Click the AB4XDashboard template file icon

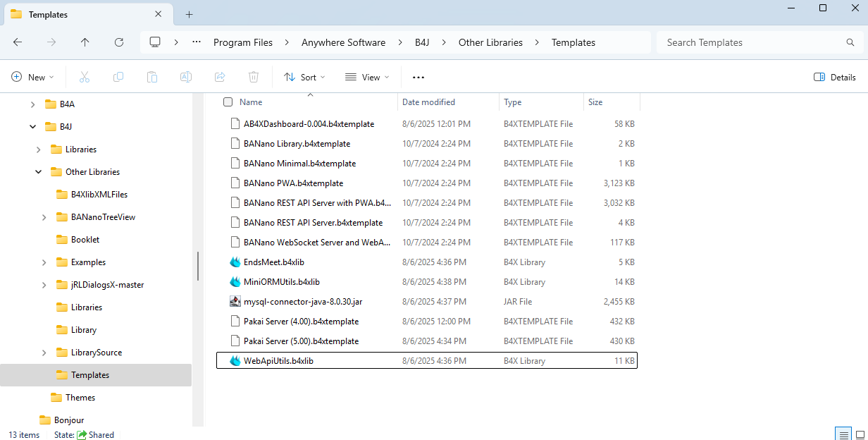pyautogui.click(x=235, y=123)
